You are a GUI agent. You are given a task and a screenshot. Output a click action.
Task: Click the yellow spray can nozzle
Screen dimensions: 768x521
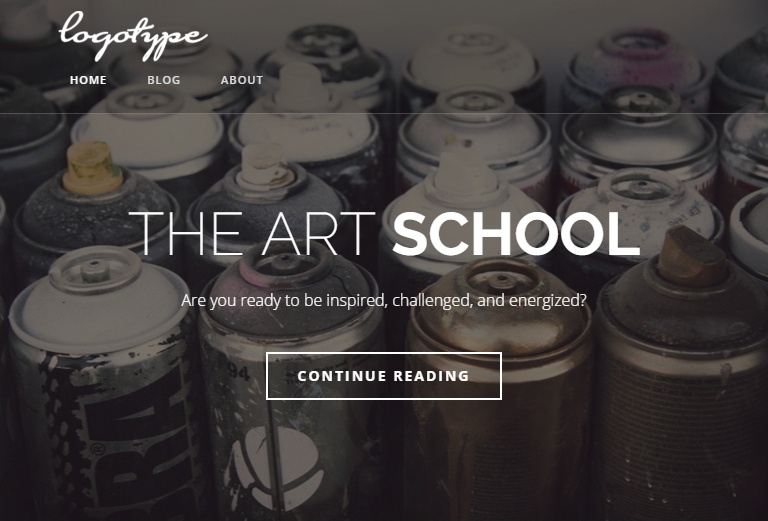[x=92, y=167]
